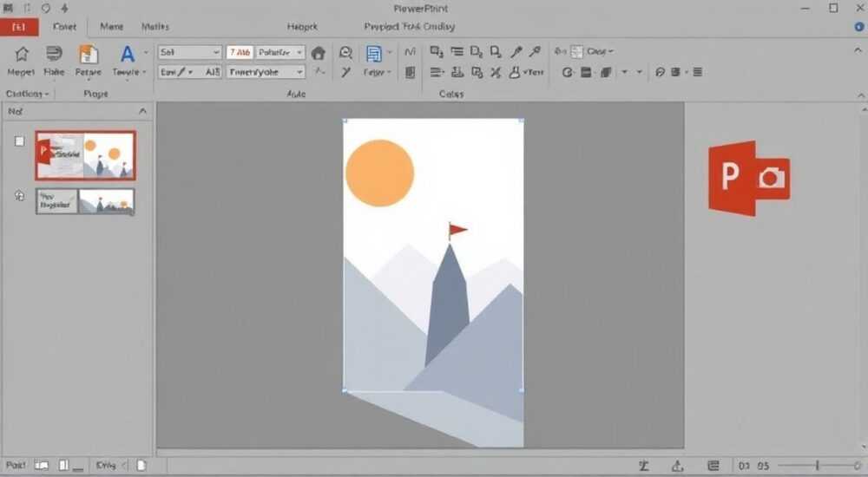Click the small grid icon below the M icon

click(x=411, y=73)
